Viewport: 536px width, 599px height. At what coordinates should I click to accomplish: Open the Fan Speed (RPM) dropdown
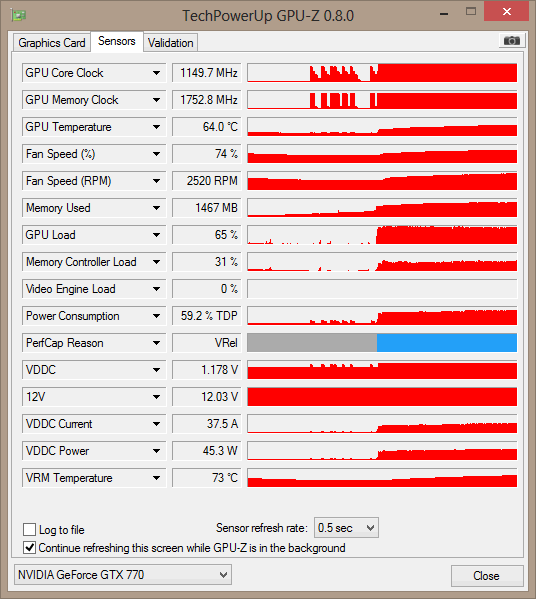pos(156,181)
